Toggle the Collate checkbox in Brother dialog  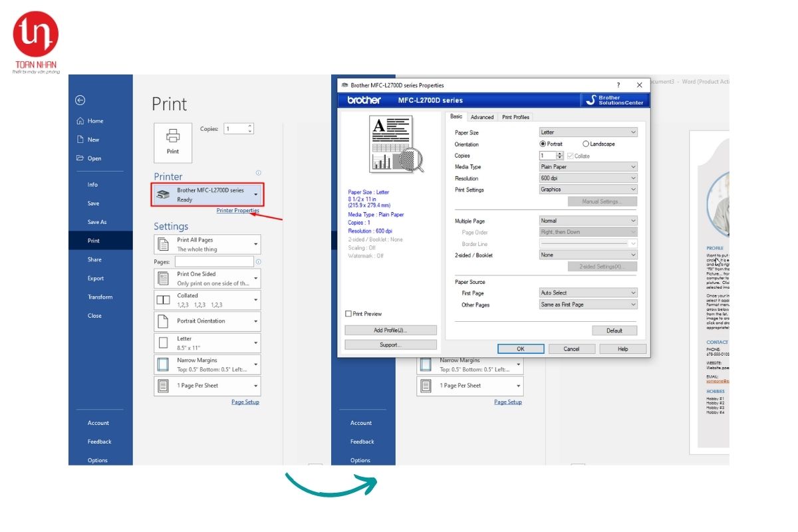click(x=570, y=156)
